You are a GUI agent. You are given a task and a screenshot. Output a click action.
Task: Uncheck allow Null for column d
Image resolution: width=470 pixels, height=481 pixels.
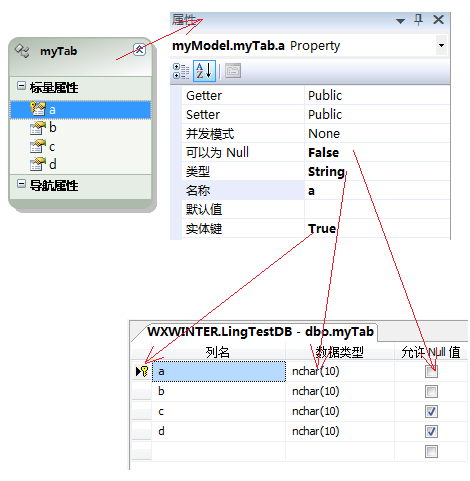431,432
